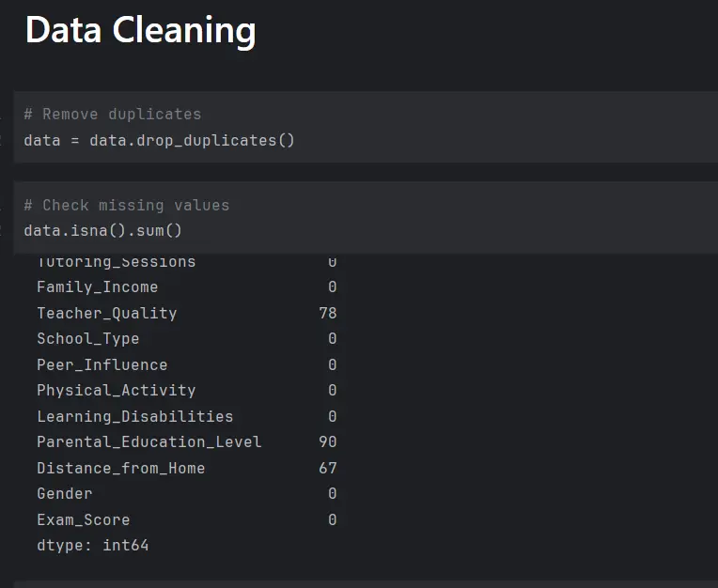Click the '# Remove duplicates' comment line
718x588 pixels.
click(112, 115)
